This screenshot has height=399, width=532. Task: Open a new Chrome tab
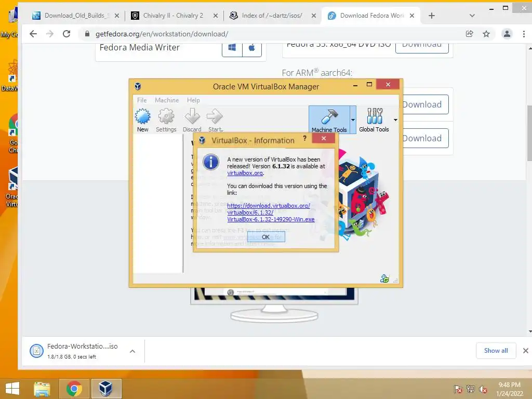click(x=432, y=16)
